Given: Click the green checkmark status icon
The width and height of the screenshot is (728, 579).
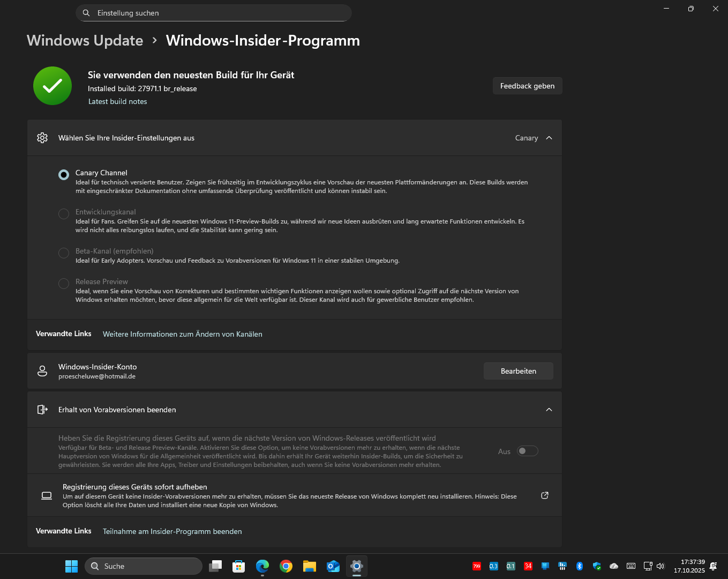Looking at the screenshot, I should click(x=52, y=86).
